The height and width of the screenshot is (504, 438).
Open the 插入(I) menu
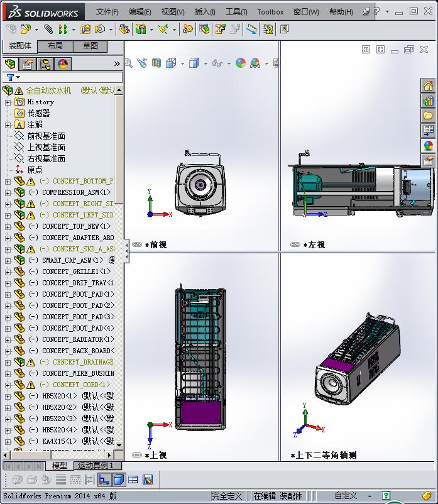tap(205, 12)
